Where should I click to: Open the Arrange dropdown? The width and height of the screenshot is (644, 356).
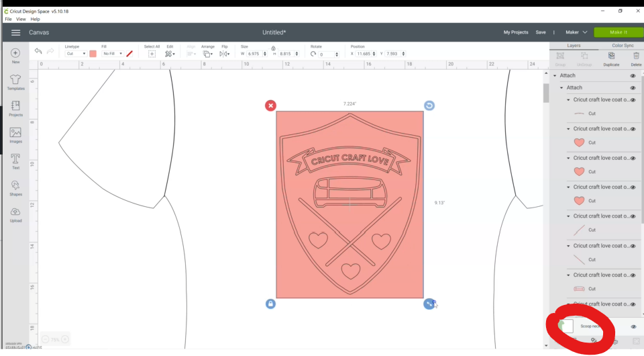coord(208,54)
